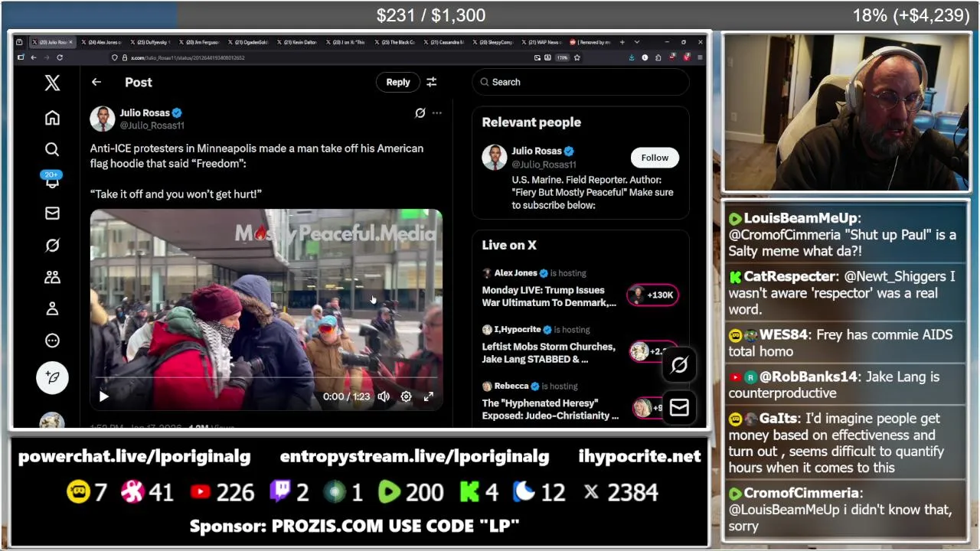Play the protest video
The image size is (980, 551).
(104, 396)
